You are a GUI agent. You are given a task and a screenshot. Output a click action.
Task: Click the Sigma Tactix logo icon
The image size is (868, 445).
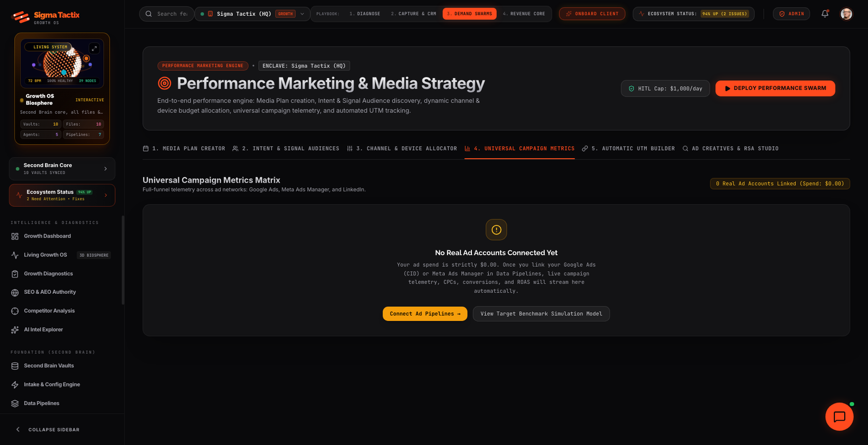21,17
